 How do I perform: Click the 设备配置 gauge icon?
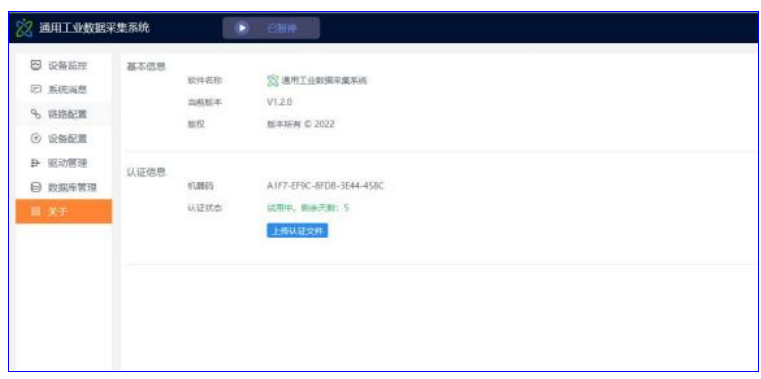[36, 139]
